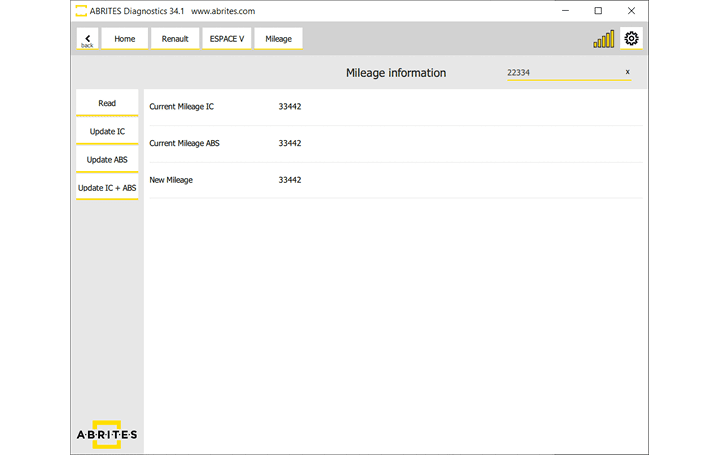
Task: Clear the search field with x
Action: point(628,72)
